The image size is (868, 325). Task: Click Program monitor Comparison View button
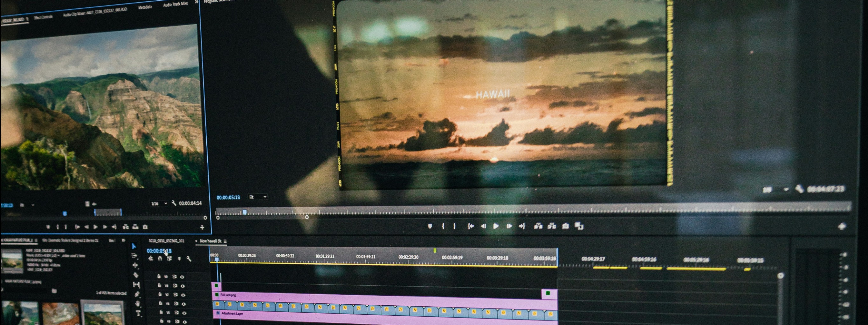point(579,226)
